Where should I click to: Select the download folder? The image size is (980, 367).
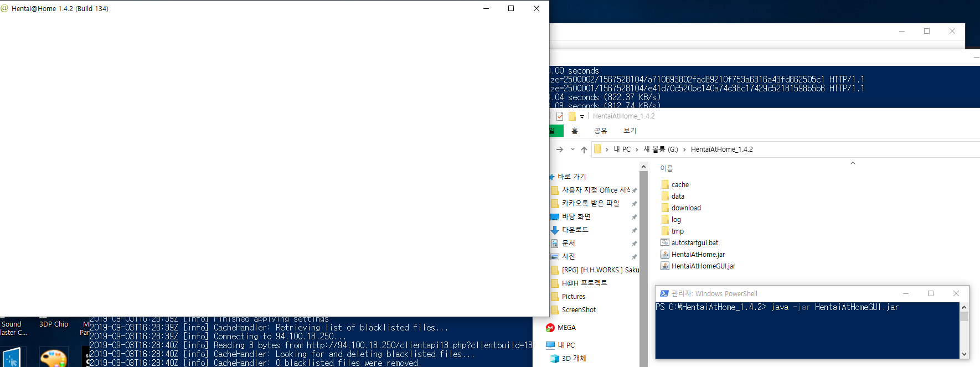click(686, 208)
